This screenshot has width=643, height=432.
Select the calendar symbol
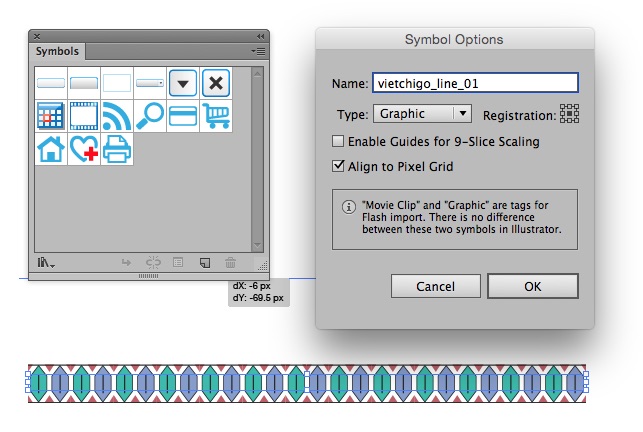coord(50,116)
